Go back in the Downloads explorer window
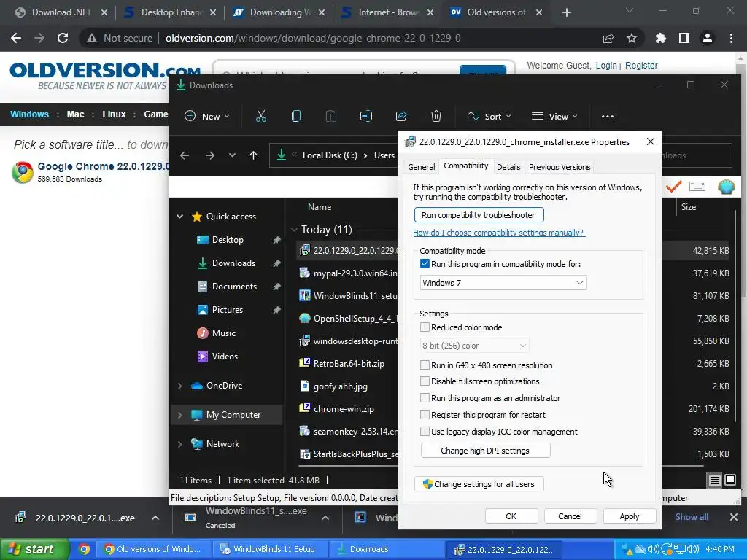Screen dimensions: 747x560 pyautogui.click(x=185, y=155)
